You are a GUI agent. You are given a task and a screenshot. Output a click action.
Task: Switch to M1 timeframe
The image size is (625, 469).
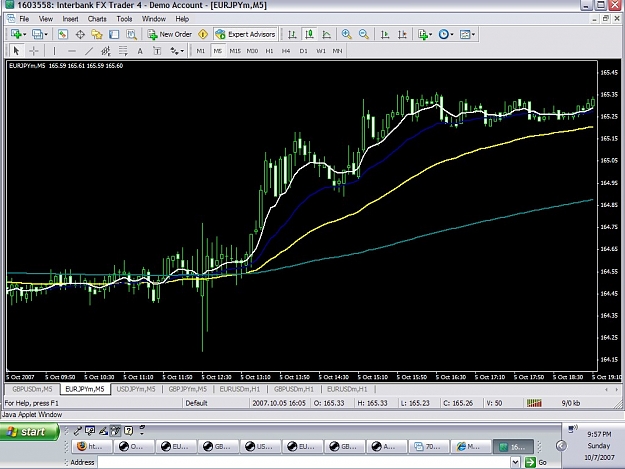point(200,51)
